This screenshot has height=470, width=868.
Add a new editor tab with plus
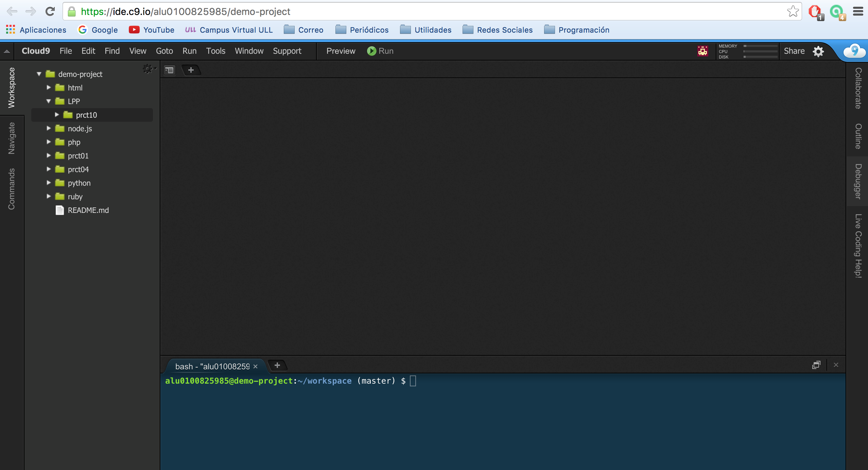click(x=191, y=70)
